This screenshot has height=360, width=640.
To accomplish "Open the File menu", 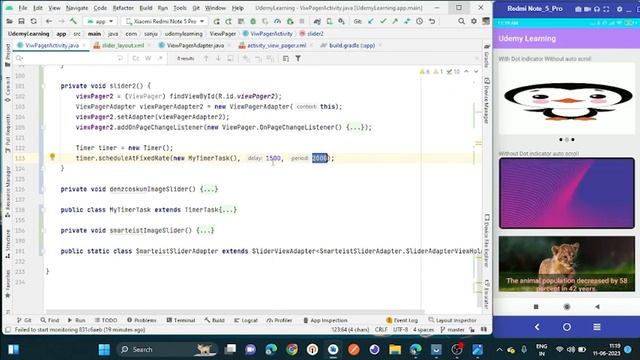I will pyautogui.click(x=23, y=8).
